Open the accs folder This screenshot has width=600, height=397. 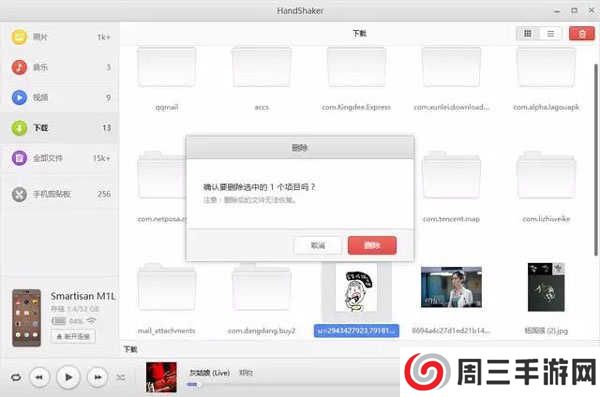pos(261,67)
